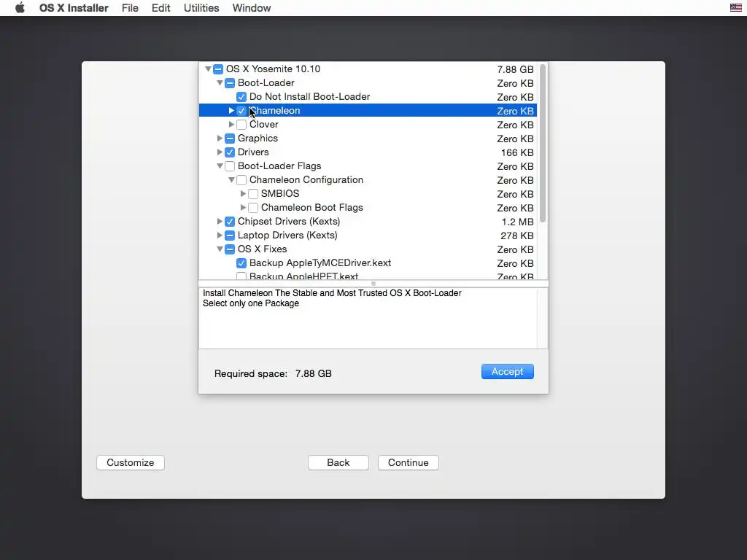Open the Edit menu
Image resolution: width=747 pixels, height=560 pixels.
[161, 8]
